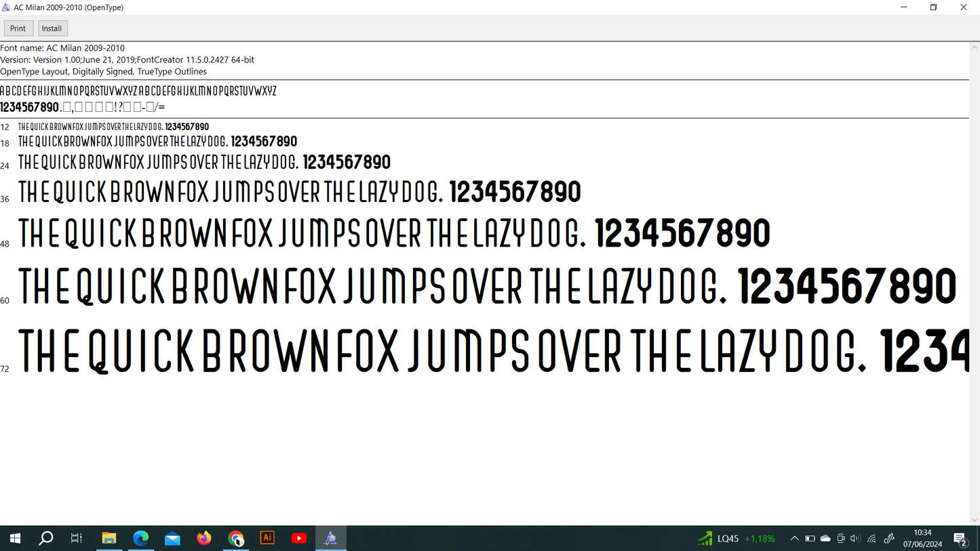Screen dimensions: 980x551
Task: Open the volume speaker control
Action: 855,539
